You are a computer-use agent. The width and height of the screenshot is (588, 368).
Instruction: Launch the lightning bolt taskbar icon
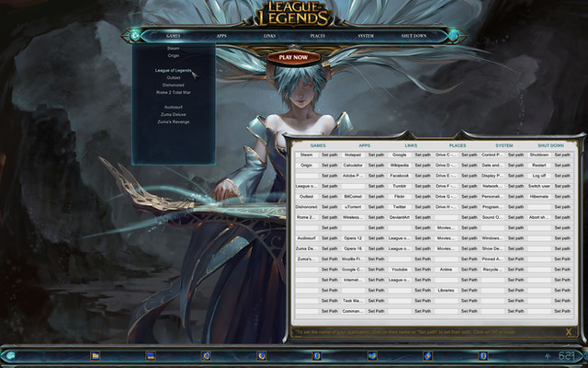tap(427, 356)
